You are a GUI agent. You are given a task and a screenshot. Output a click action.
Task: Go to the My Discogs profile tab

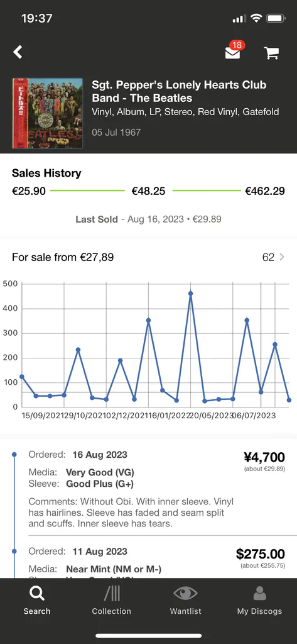(x=260, y=600)
